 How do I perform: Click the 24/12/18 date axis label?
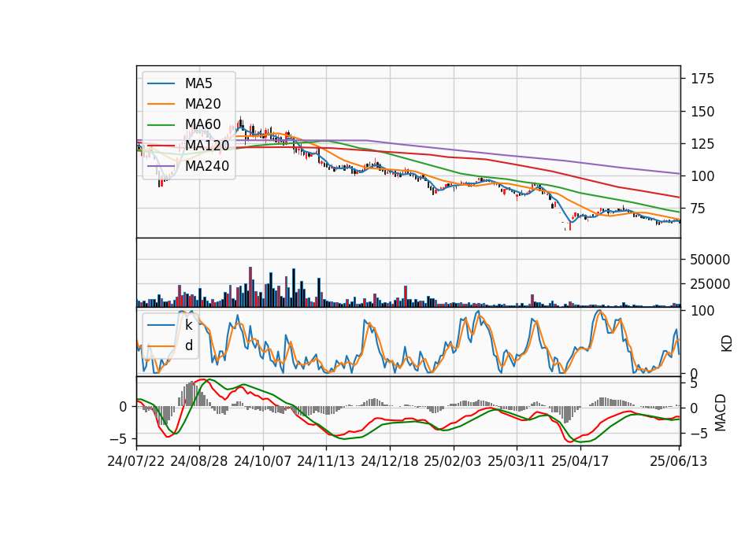[x=390, y=461]
